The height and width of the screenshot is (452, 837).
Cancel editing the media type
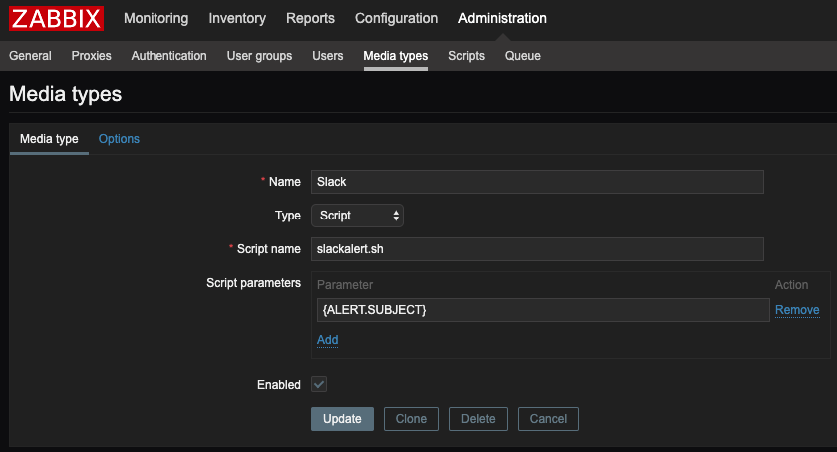point(548,419)
